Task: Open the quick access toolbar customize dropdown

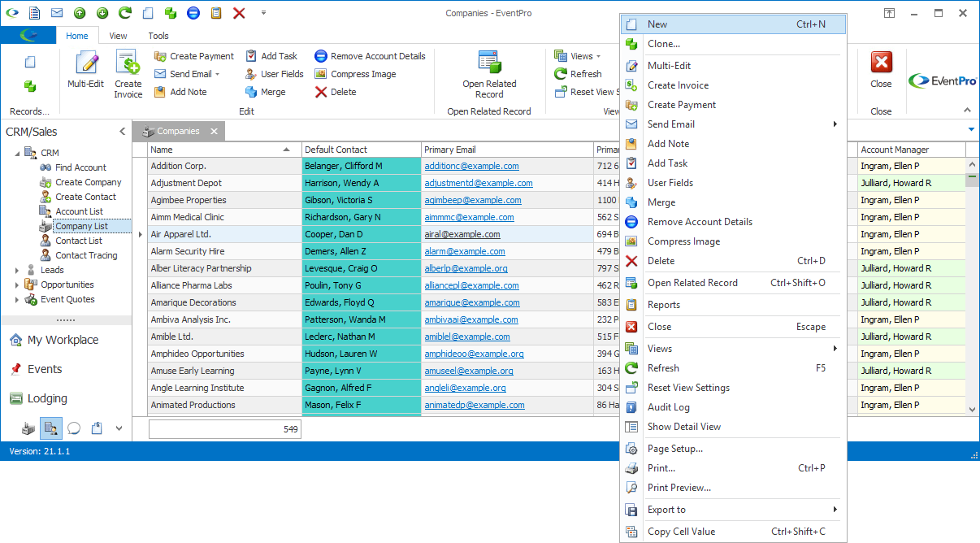Action: pos(263,13)
